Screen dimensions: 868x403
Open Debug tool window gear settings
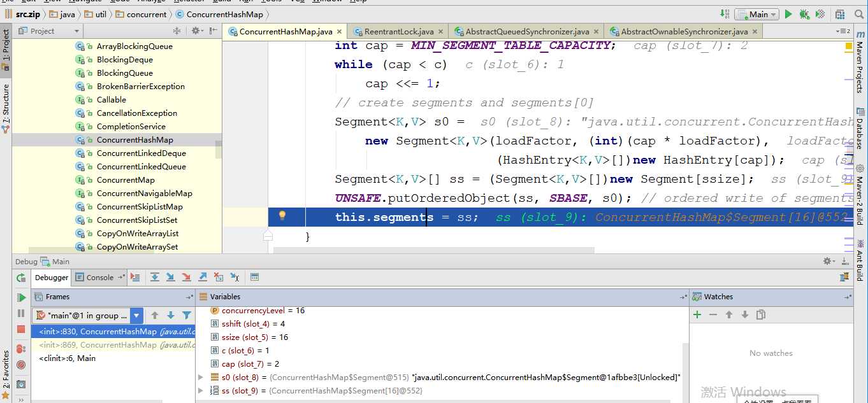point(829,261)
